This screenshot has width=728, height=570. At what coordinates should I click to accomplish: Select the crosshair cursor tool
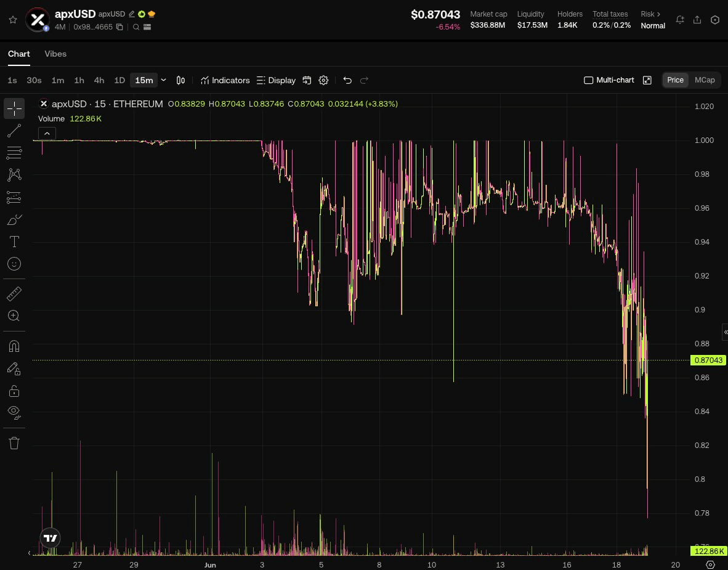[14, 108]
